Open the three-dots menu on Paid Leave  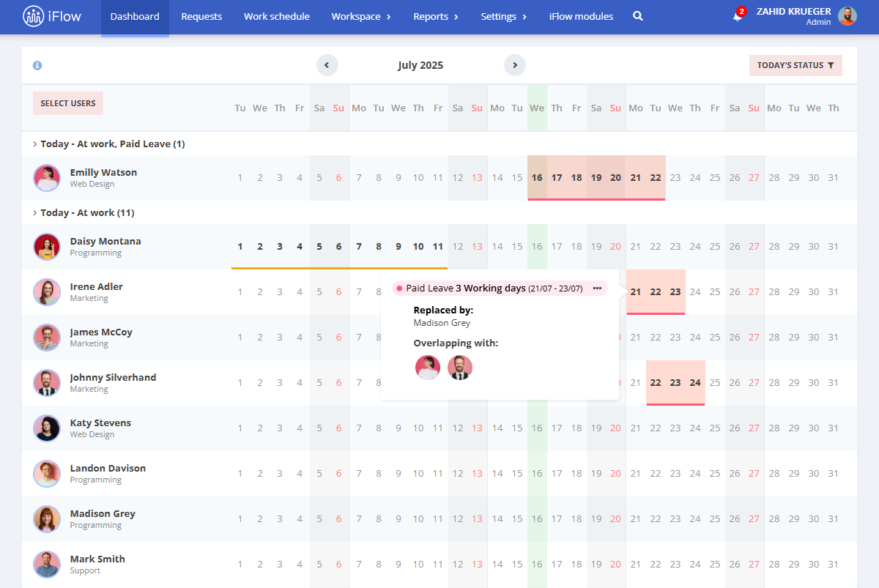click(597, 289)
